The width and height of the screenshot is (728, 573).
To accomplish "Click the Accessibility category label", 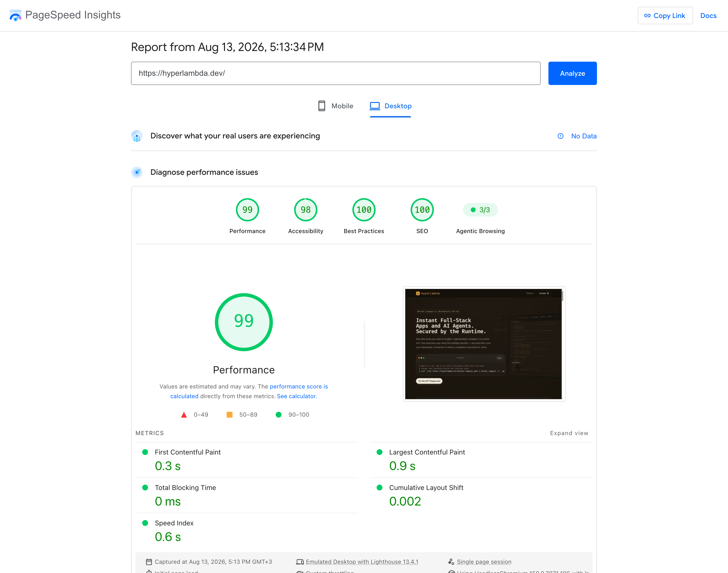I will 306,231.
